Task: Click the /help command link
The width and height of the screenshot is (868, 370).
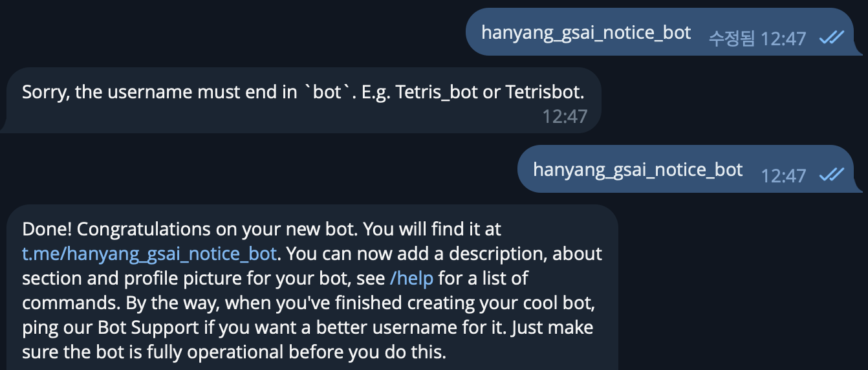Action: 412,278
